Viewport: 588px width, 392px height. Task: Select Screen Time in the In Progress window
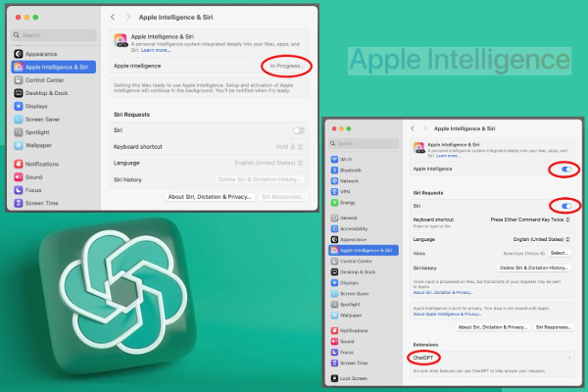point(36,203)
